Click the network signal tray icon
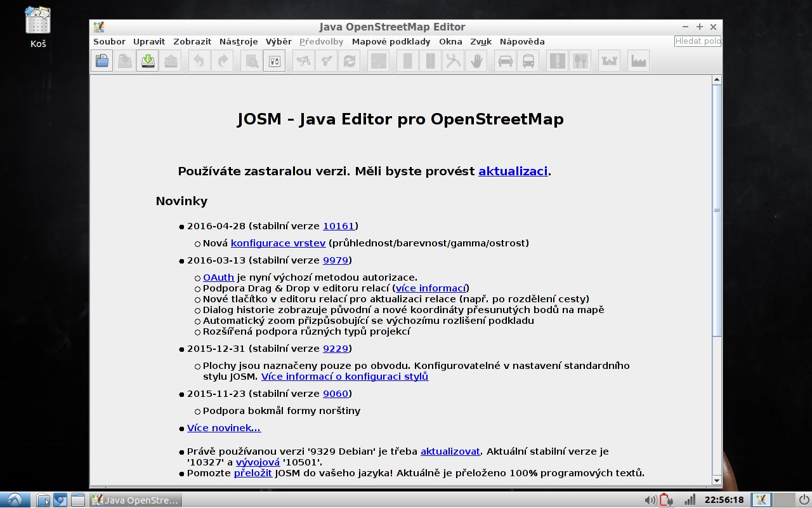The width and height of the screenshot is (812, 508). tap(689, 500)
